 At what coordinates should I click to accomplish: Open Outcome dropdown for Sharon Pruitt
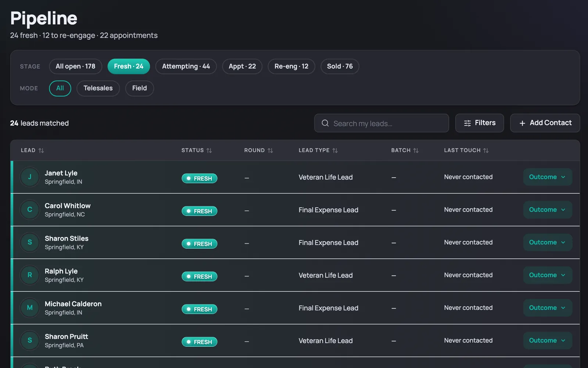tap(548, 340)
